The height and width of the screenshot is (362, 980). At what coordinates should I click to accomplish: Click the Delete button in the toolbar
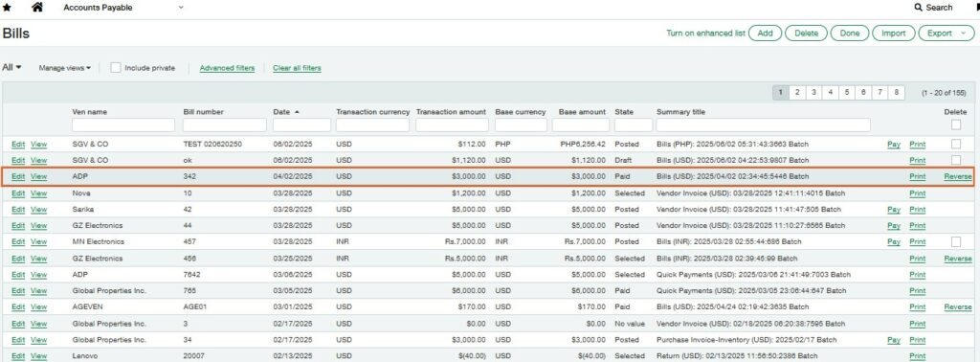tap(806, 34)
